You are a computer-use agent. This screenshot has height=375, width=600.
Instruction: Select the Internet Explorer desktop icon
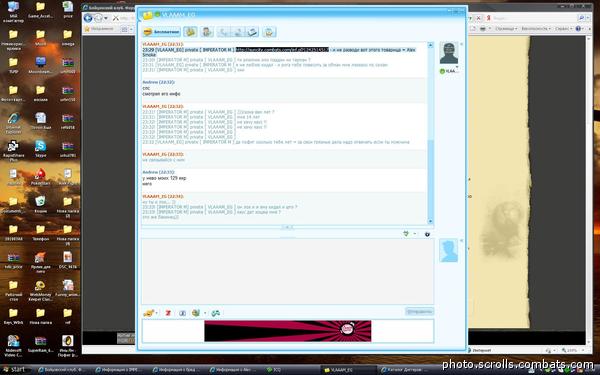pyautogui.click(x=13, y=122)
